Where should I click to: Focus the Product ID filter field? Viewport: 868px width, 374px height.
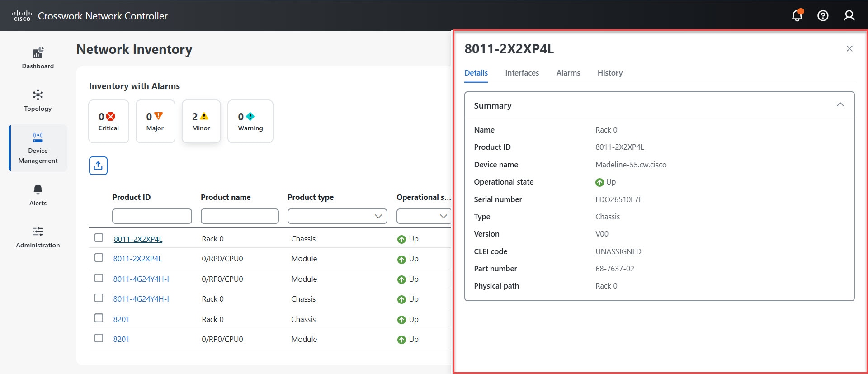point(152,216)
